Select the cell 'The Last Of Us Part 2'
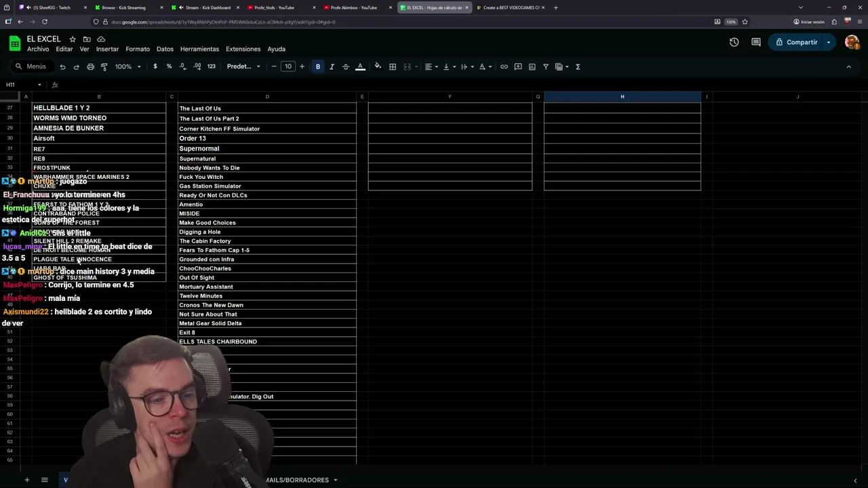 coord(267,119)
